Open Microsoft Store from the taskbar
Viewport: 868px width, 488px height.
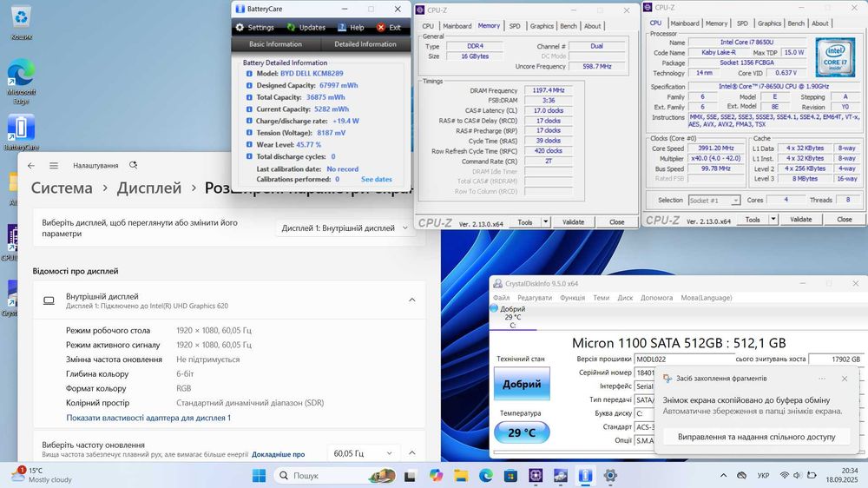tap(510, 475)
